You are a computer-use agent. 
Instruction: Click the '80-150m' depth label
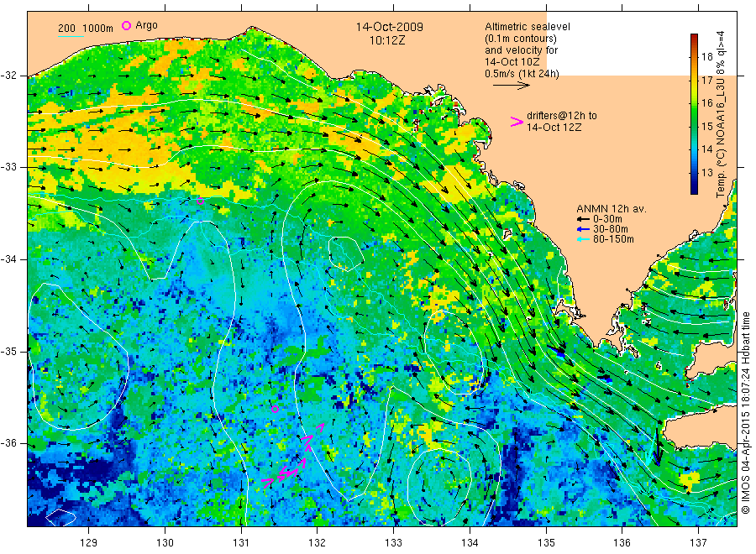point(613,239)
